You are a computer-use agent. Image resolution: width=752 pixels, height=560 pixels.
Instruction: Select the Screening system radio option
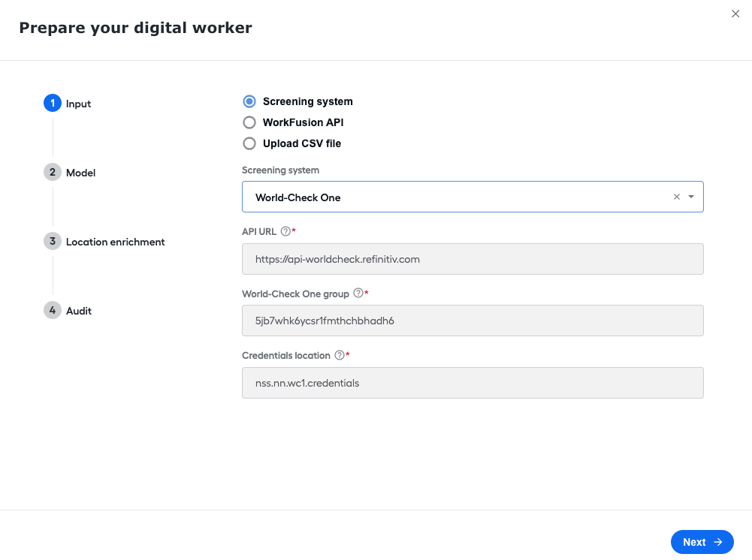coord(249,101)
